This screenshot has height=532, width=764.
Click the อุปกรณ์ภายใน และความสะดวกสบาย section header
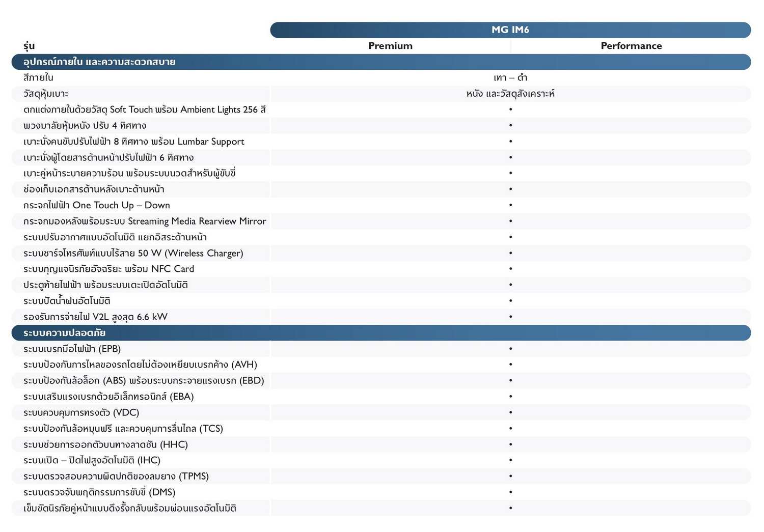99,62
